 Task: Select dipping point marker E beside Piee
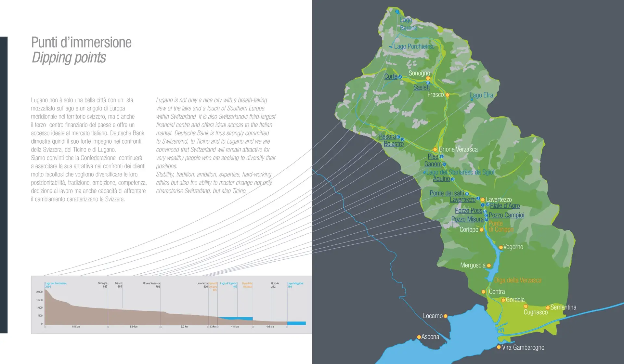(441, 156)
